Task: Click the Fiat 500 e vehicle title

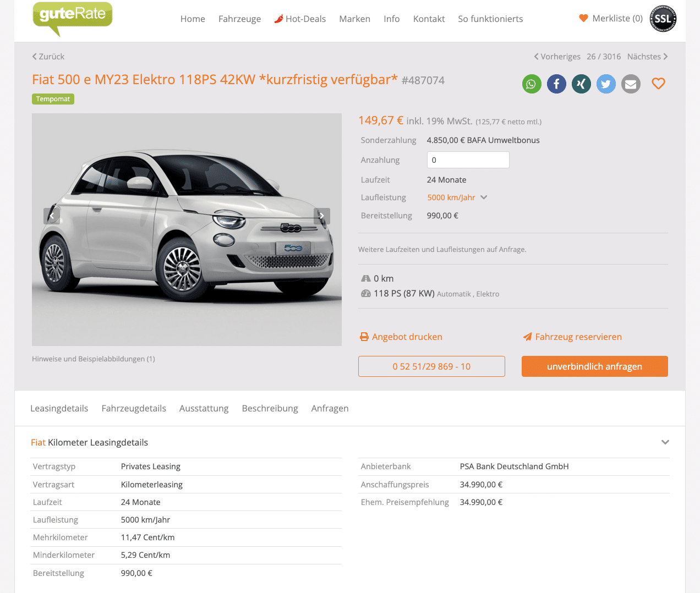Action: (215, 80)
